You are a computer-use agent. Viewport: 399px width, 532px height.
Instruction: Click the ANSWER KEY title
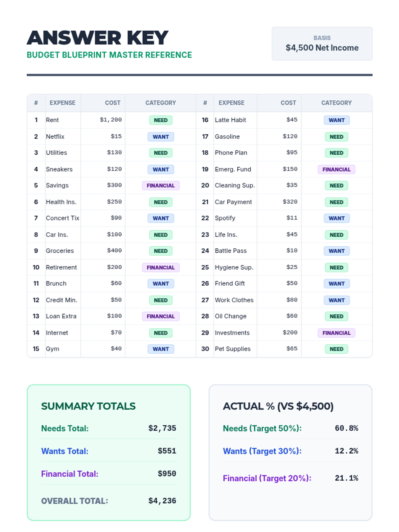tap(97, 38)
